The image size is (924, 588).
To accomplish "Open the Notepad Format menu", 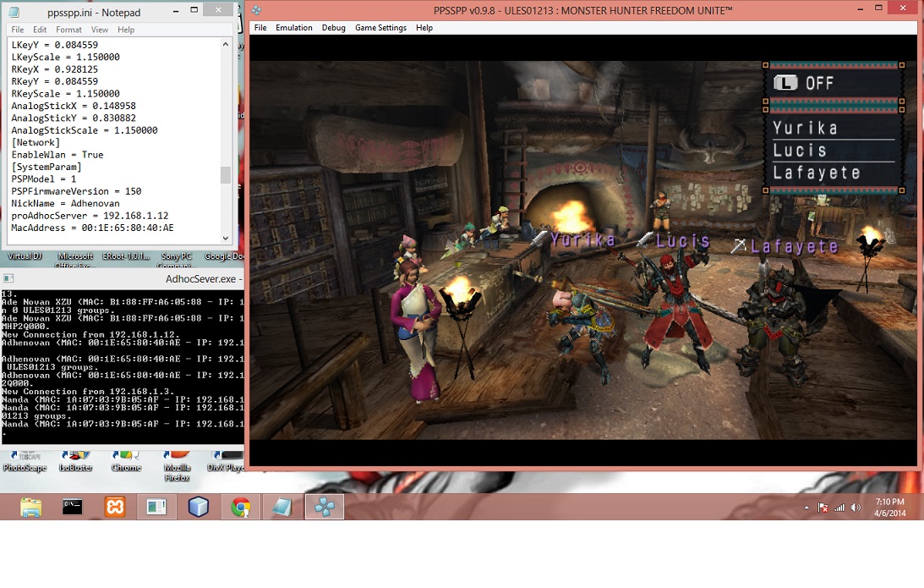I will 68,30.
